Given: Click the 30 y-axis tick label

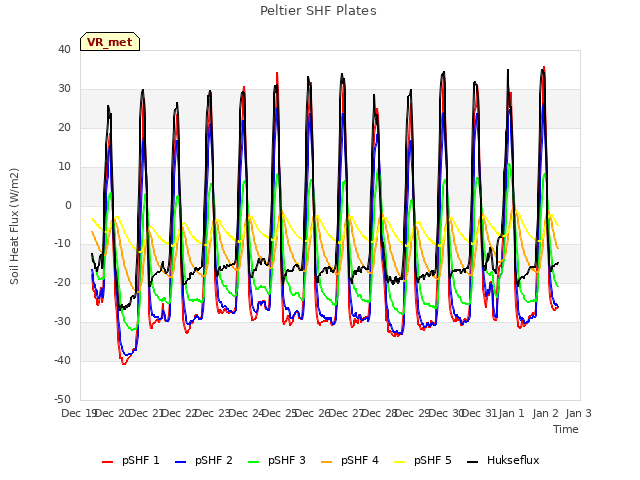Looking at the screenshot, I should (64, 89).
